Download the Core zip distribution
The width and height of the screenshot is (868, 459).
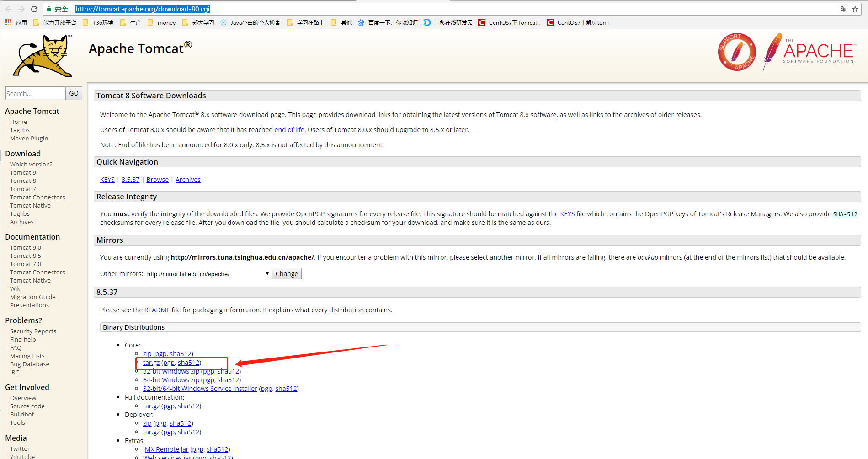click(147, 354)
